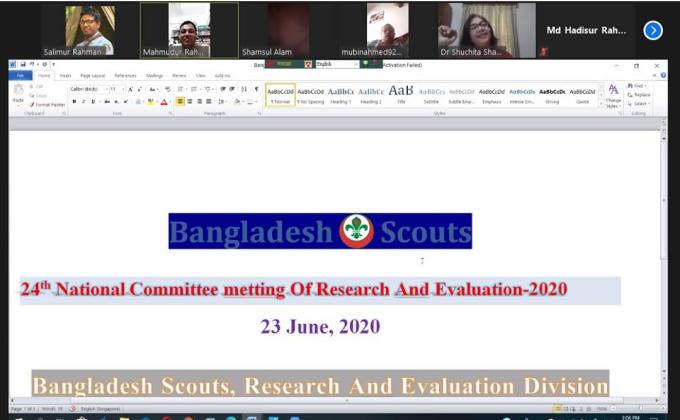Click Replace in the Editing group
Viewport: 680px width, 420px height.
[640, 95]
